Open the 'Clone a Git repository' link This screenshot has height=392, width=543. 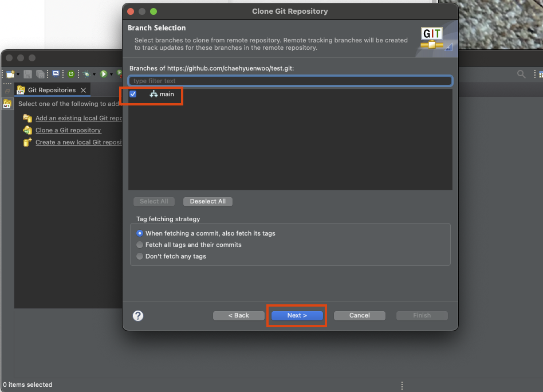(68, 130)
